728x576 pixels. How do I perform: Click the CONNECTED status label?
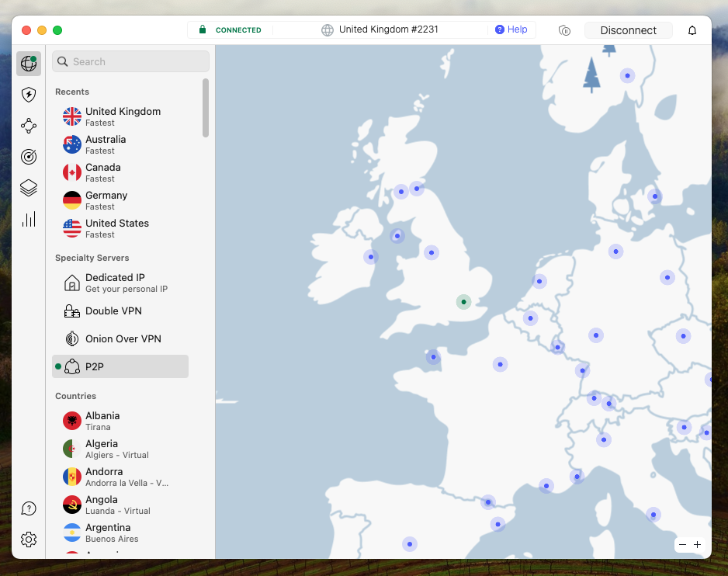[238, 30]
